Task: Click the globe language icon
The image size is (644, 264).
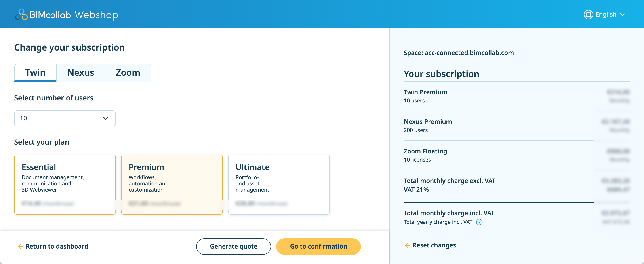Action: tap(588, 15)
